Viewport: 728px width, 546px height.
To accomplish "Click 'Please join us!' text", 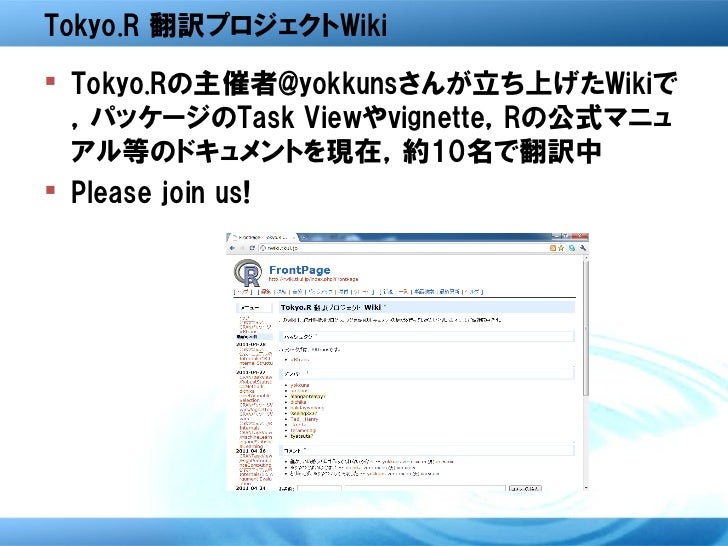I will [x=161, y=193].
